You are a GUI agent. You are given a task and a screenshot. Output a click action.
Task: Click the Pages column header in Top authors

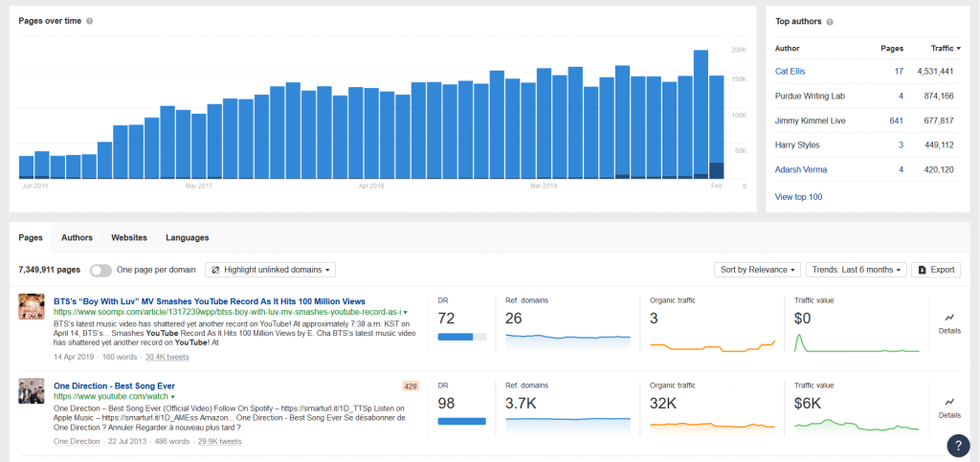coord(891,48)
